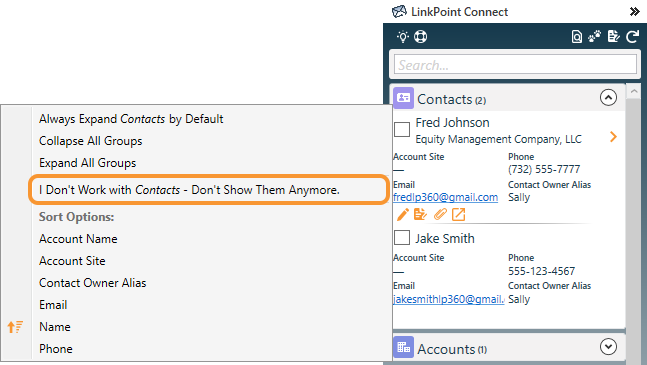Click Equity Management Company, LLC text
Image resolution: width=647 pixels, height=365 pixels.
[x=498, y=139]
